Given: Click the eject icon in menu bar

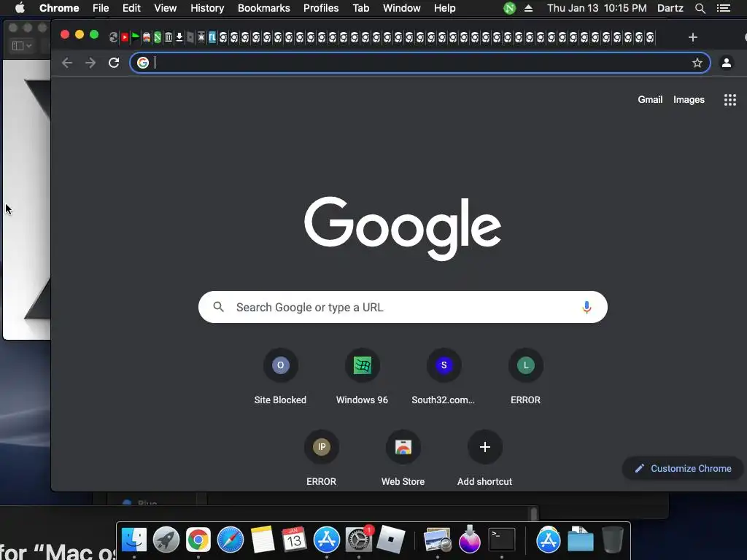Looking at the screenshot, I should (x=528, y=8).
